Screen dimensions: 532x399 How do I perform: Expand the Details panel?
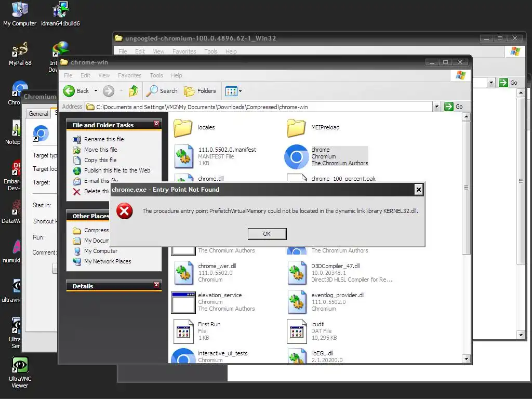pyautogui.click(x=156, y=285)
